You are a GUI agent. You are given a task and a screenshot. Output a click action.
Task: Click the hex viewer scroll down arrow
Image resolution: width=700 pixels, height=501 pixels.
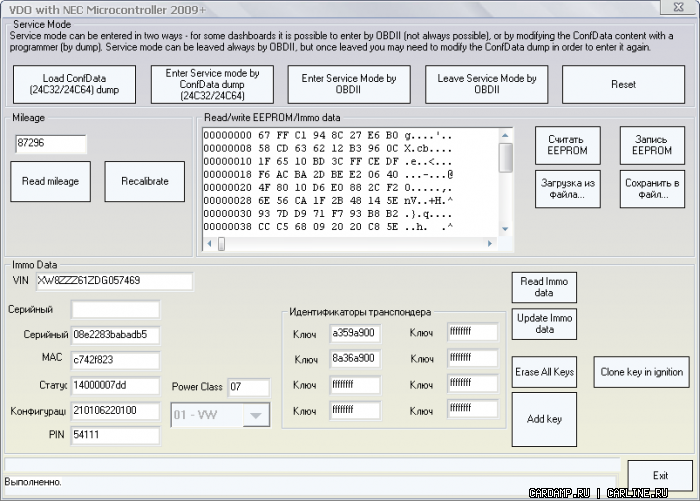505,229
